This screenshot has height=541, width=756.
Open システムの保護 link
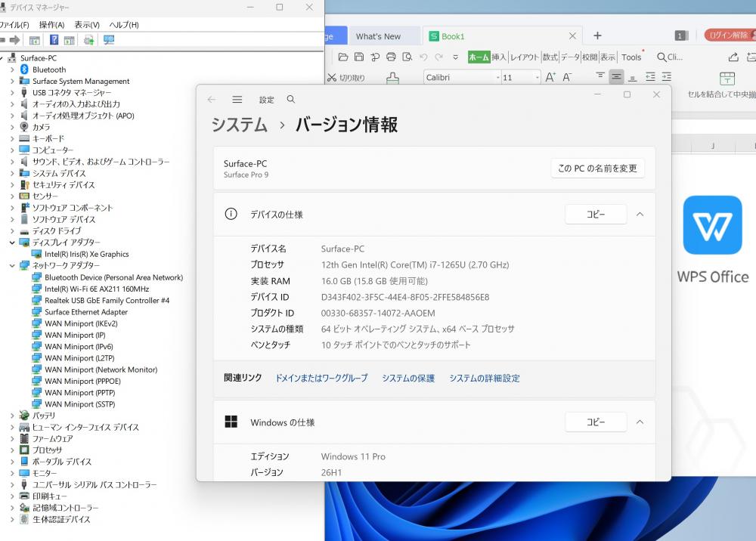pos(408,378)
